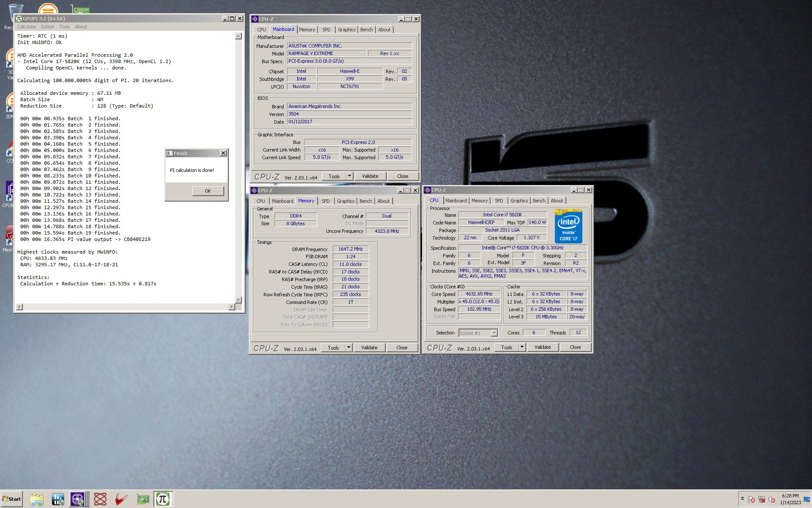Click the title bar icon of the Memory CPU-Z window
The image size is (812, 508).
pyautogui.click(x=254, y=190)
